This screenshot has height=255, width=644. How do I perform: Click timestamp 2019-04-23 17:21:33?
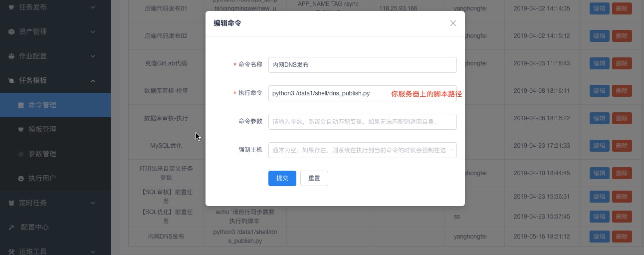click(542, 146)
